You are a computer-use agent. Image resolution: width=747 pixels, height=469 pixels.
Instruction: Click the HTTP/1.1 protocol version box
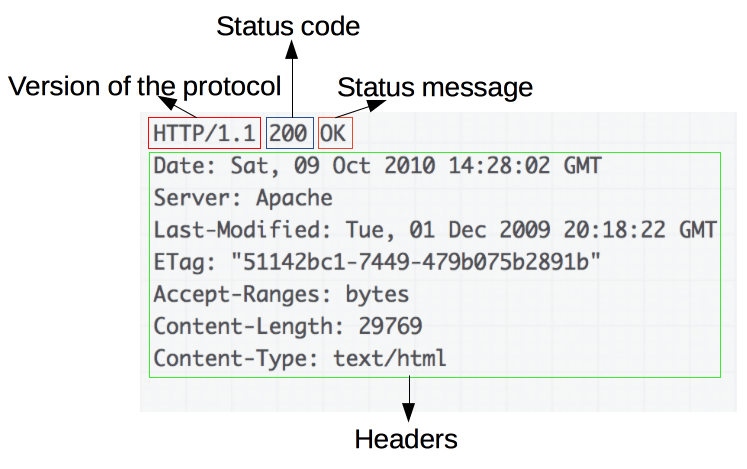point(204,133)
